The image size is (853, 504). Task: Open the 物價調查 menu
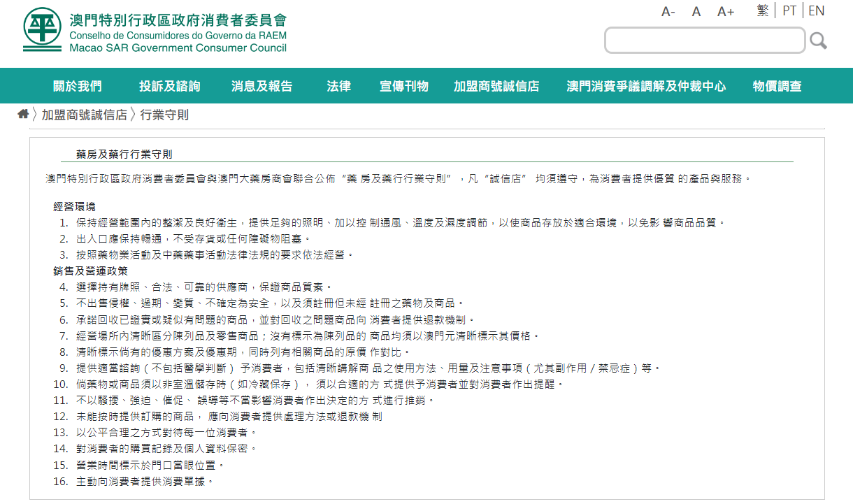click(777, 87)
